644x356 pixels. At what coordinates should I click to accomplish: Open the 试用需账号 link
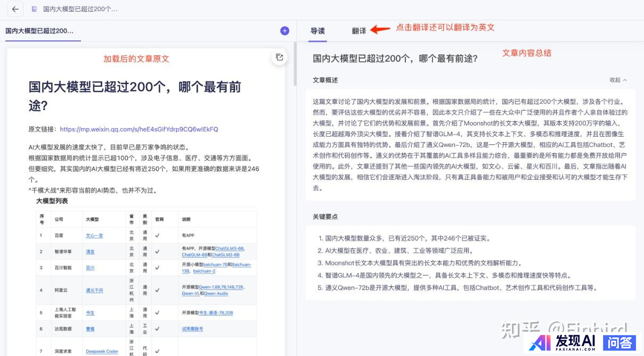(x=192, y=329)
